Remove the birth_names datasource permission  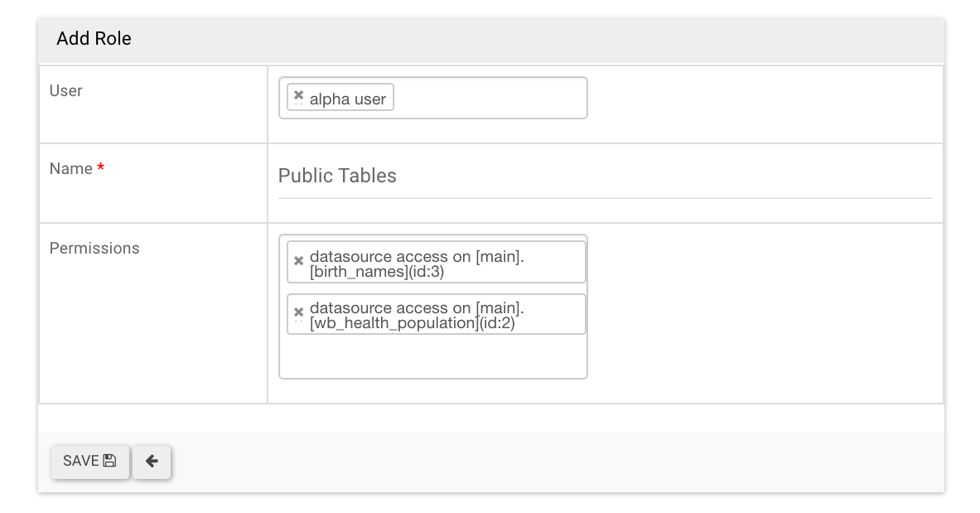click(299, 260)
